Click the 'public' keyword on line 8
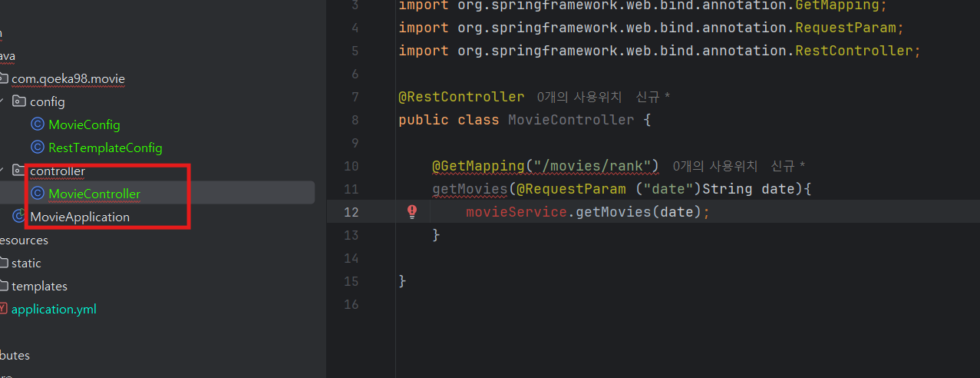The image size is (980, 378). pos(424,120)
